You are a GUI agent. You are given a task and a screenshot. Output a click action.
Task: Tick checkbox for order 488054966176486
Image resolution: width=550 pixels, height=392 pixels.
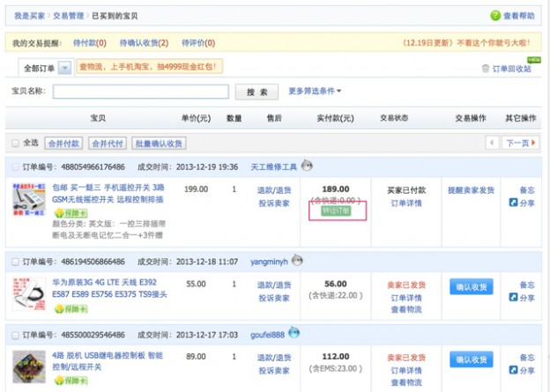[x=15, y=166]
